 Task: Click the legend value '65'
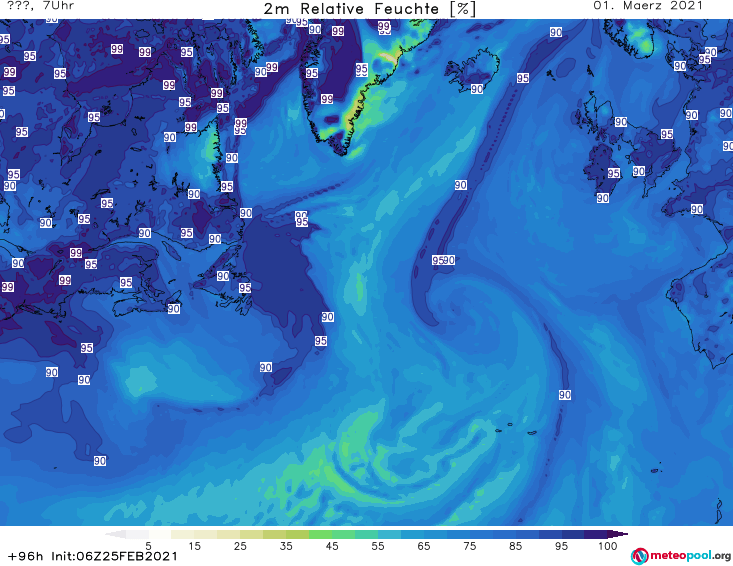coord(424,546)
